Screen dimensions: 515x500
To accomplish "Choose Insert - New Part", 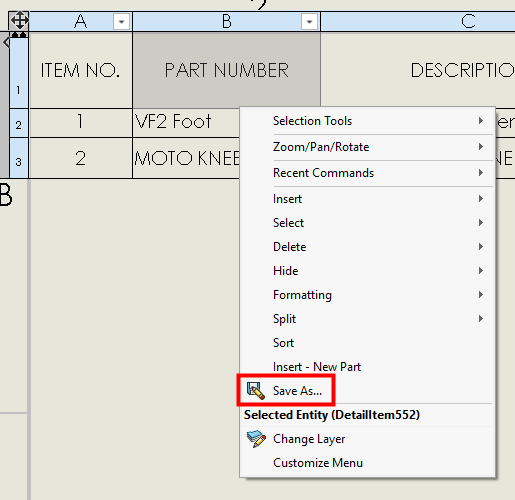I will point(367,367).
